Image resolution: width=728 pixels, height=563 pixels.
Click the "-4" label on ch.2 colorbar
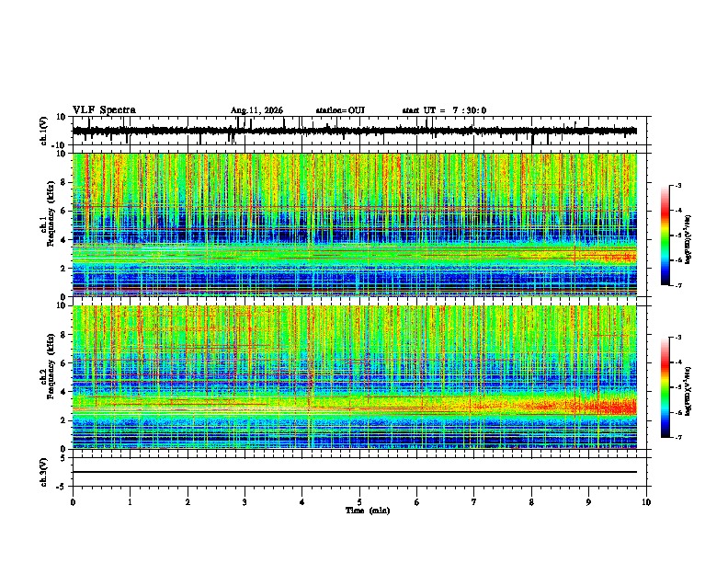pos(677,362)
